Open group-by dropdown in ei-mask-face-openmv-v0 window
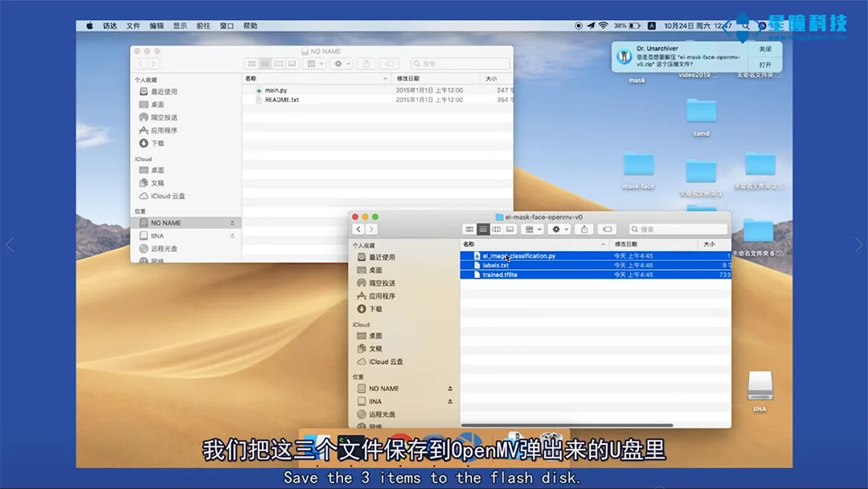 click(x=533, y=229)
